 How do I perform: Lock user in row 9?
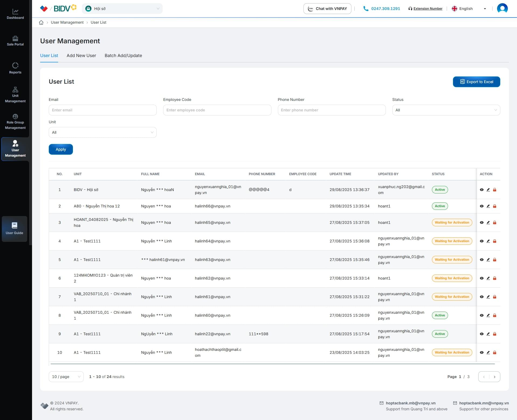click(495, 334)
